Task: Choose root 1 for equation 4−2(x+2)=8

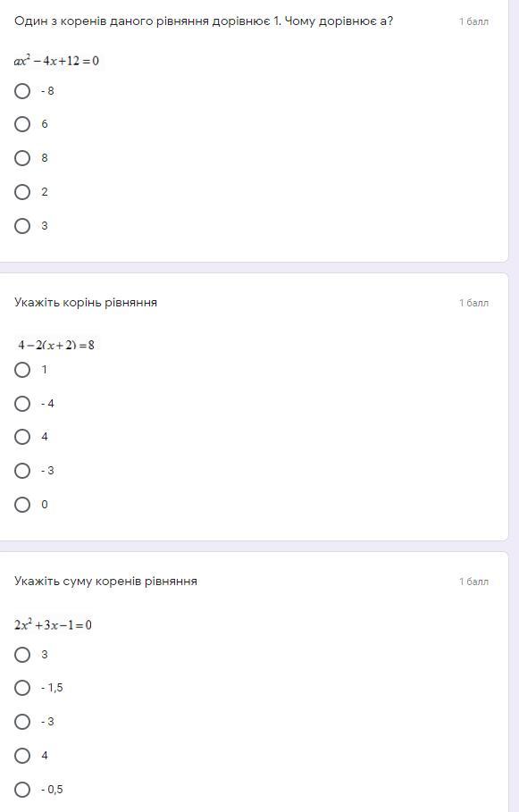Action: coord(22,370)
